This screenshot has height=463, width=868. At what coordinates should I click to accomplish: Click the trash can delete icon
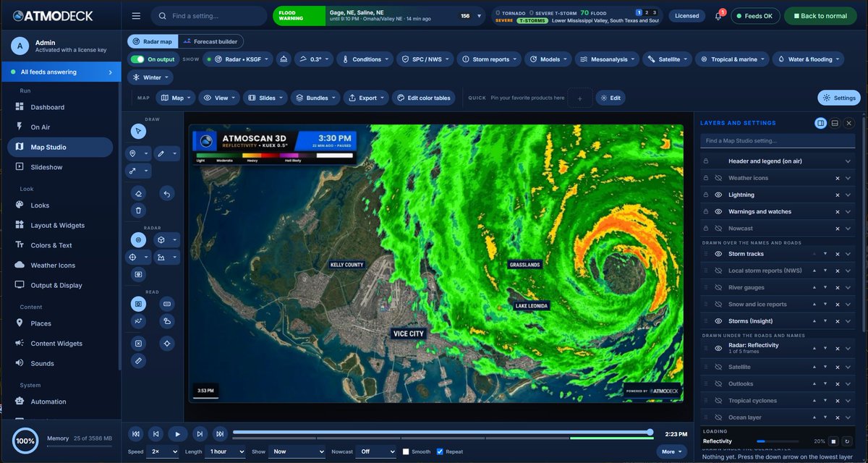pos(138,211)
